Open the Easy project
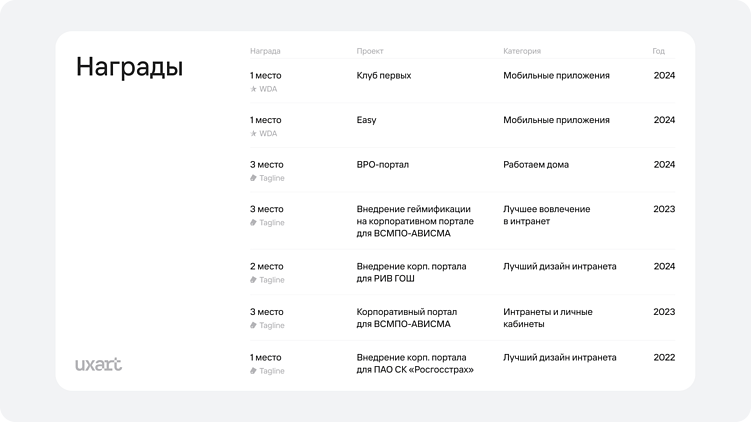 (366, 120)
